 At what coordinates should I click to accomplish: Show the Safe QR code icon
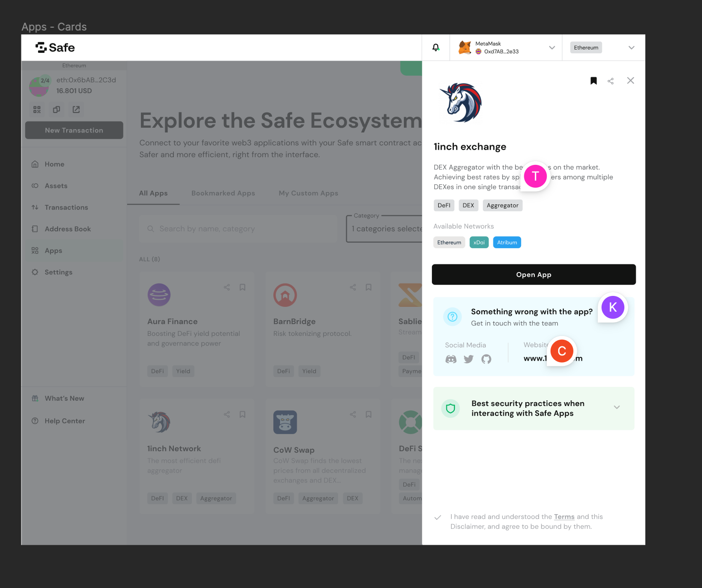pos(37,110)
